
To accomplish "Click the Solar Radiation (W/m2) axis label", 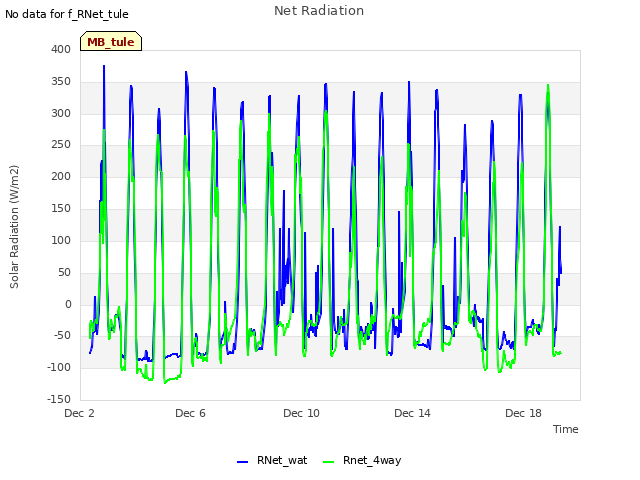I will [14, 227].
